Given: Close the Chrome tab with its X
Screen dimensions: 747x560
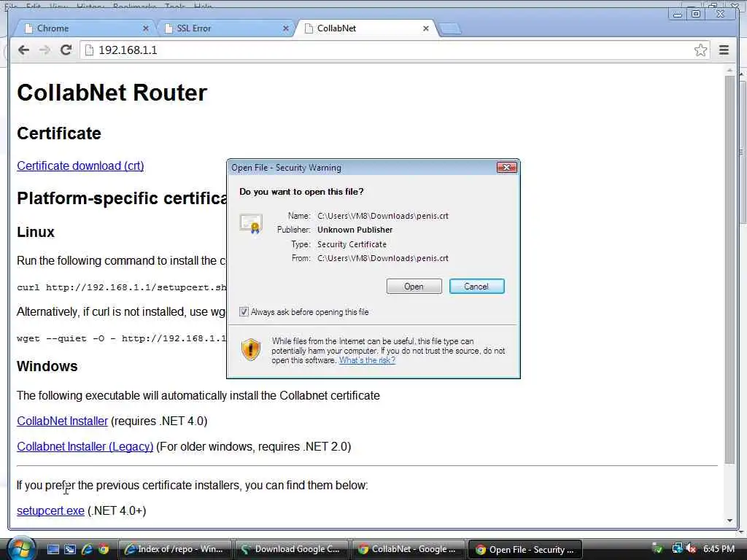Looking at the screenshot, I should [x=146, y=28].
